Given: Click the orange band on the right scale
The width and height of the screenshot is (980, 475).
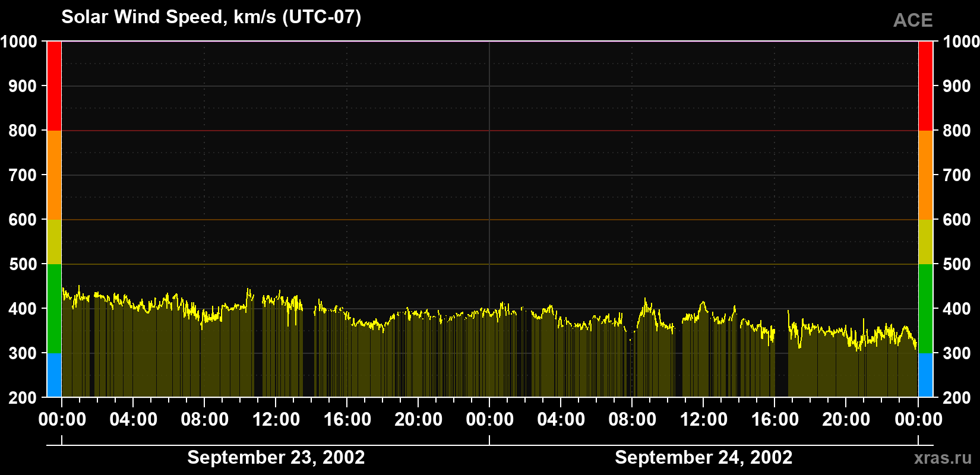Looking at the screenshot, I should (925, 175).
